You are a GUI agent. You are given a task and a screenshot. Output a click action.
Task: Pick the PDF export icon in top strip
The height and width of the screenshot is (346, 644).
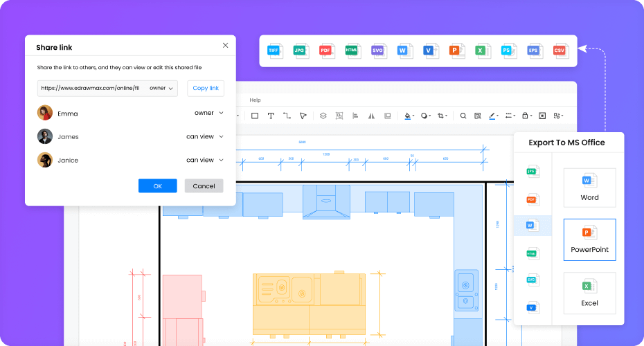327,51
